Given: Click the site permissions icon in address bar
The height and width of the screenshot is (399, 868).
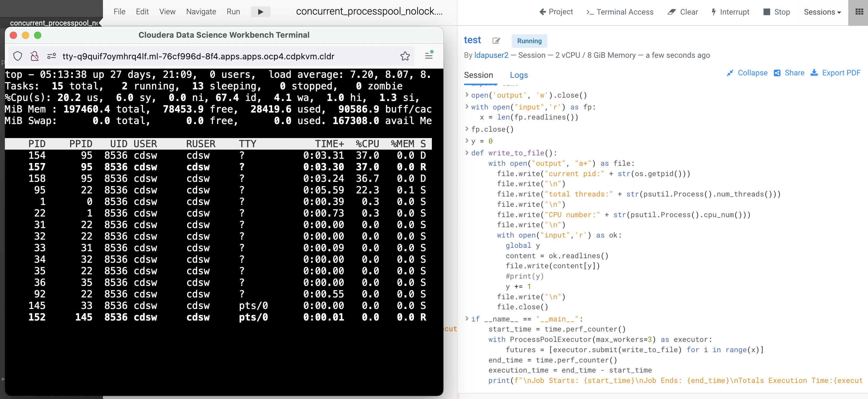Looking at the screenshot, I should tap(51, 56).
